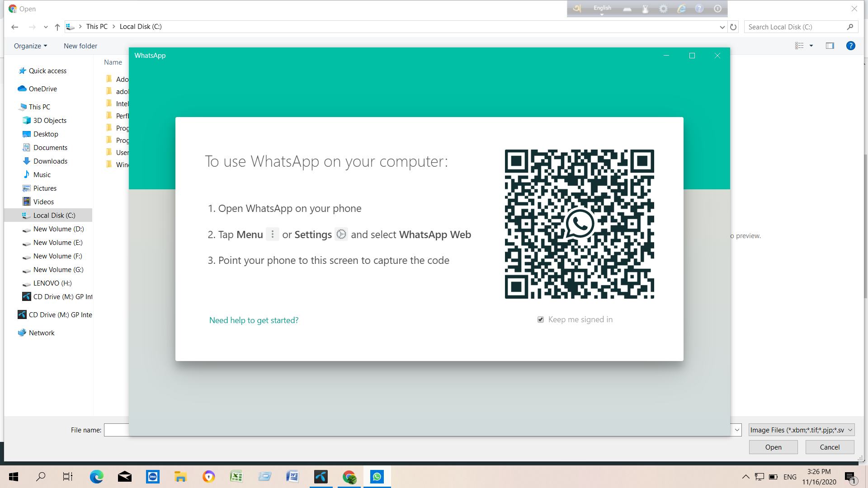
Task: Click the refresh icon beside address bar
Action: (733, 27)
